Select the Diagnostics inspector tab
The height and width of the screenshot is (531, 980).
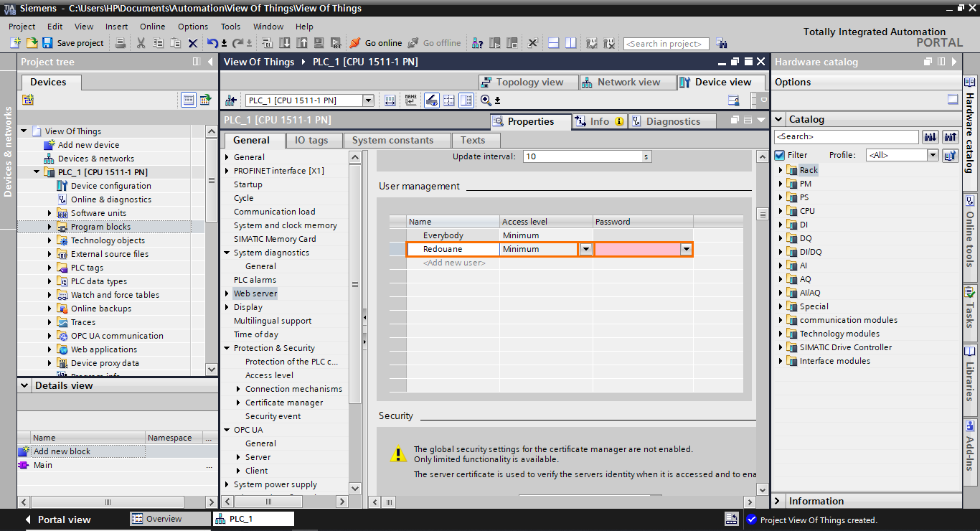pyautogui.click(x=672, y=121)
